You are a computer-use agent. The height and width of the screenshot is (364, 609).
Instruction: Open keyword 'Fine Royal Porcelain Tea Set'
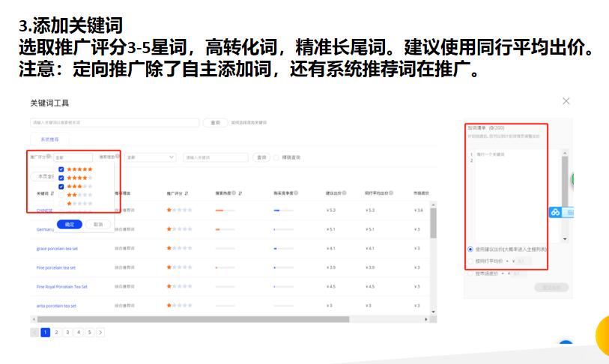[x=61, y=286]
